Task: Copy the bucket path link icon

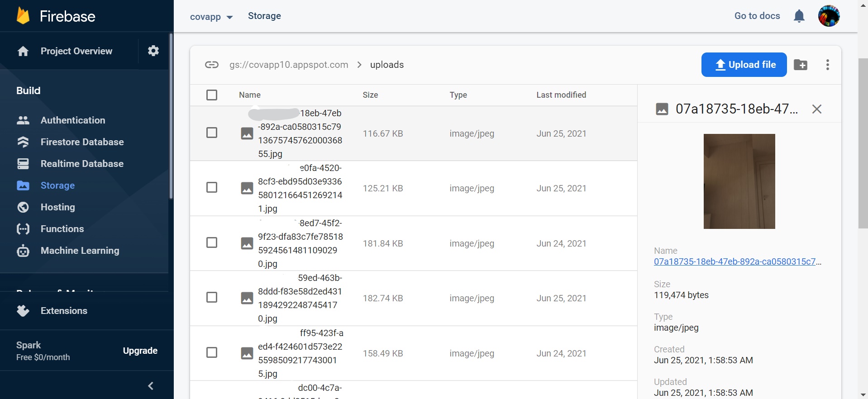Action: (x=212, y=65)
